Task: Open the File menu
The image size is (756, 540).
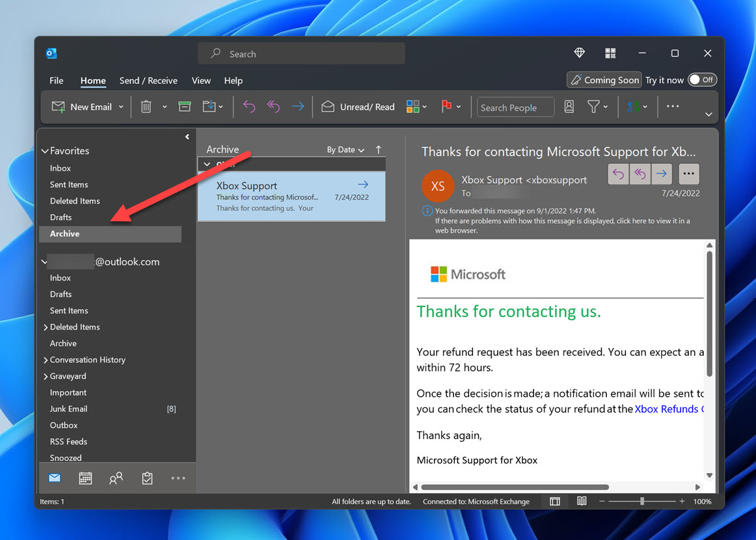Action: [x=57, y=81]
